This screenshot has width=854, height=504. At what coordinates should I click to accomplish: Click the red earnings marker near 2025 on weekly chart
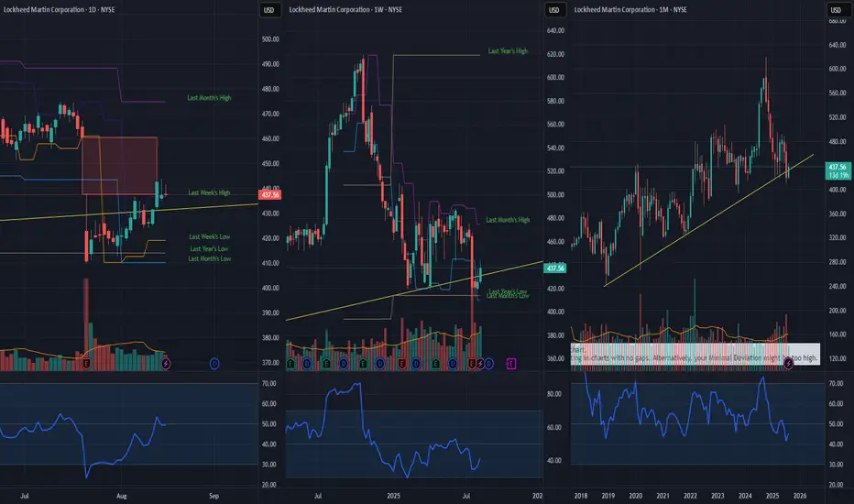click(x=402, y=364)
